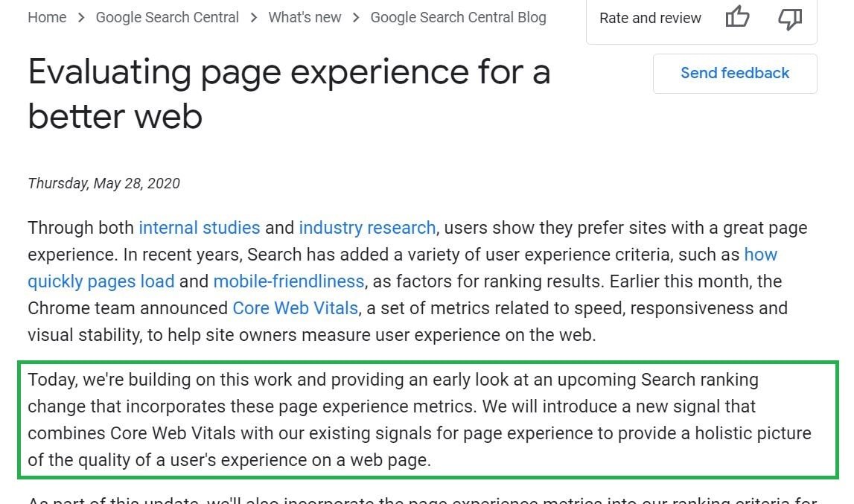Open Google Search Central breadcrumb
Screen dimensions: 854x504
tap(168, 17)
